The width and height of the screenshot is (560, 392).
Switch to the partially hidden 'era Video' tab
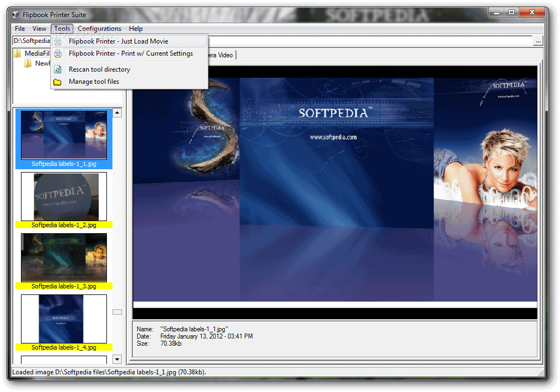(221, 55)
